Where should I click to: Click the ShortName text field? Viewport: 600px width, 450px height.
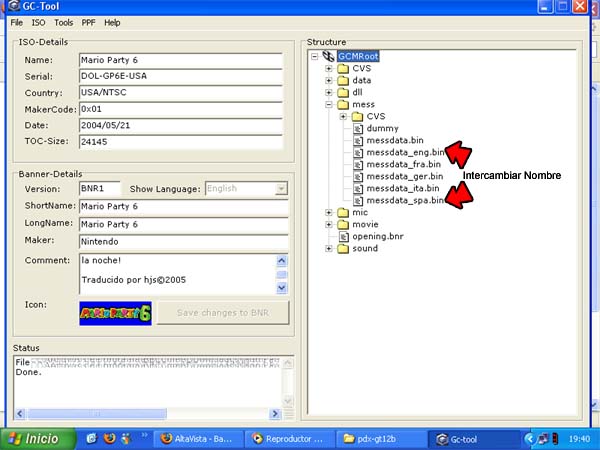coord(183,206)
